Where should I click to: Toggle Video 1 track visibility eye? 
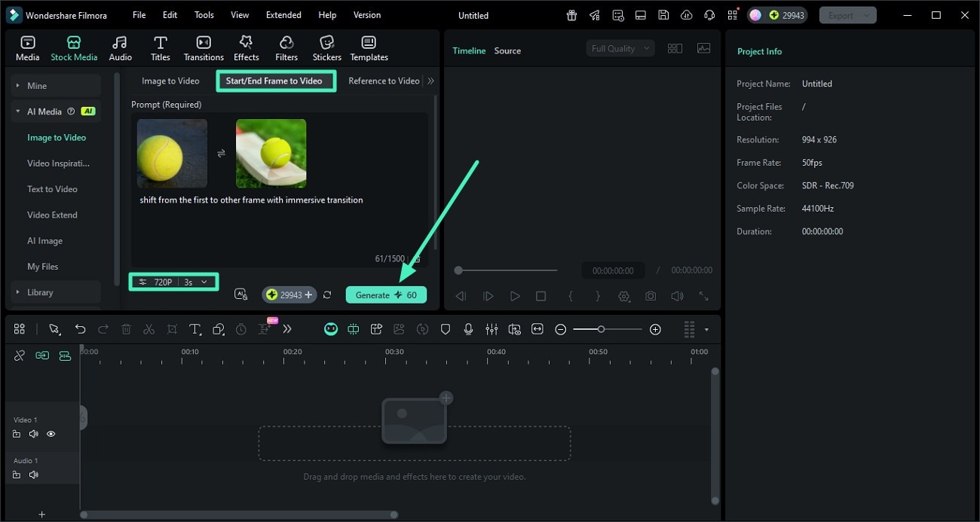51,434
